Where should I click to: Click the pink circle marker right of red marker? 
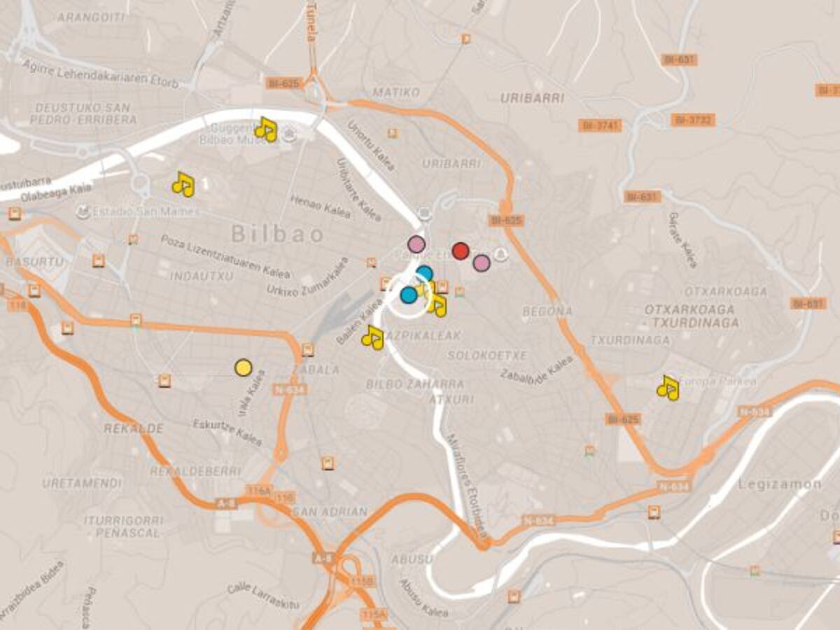pyautogui.click(x=481, y=262)
